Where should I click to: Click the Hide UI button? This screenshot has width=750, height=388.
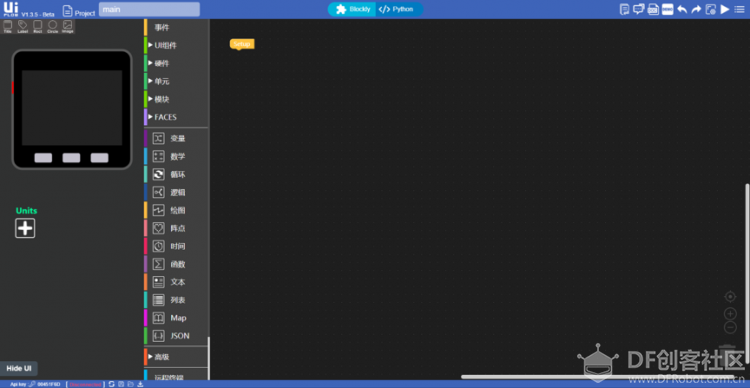tap(19, 368)
